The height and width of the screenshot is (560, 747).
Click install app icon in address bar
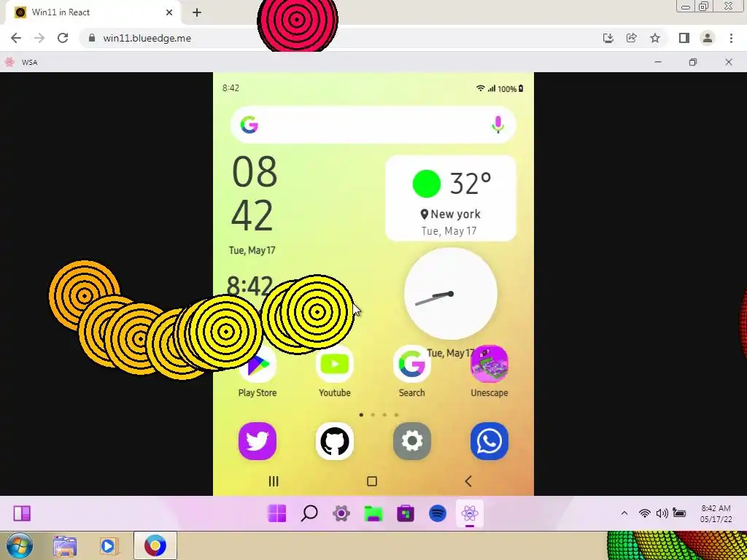click(x=608, y=38)
